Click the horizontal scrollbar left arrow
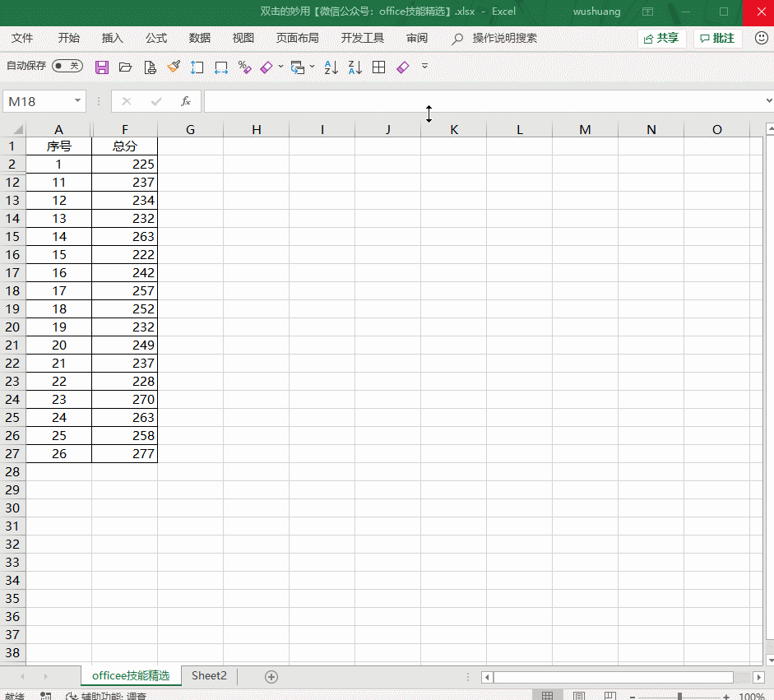 (487, 677)
